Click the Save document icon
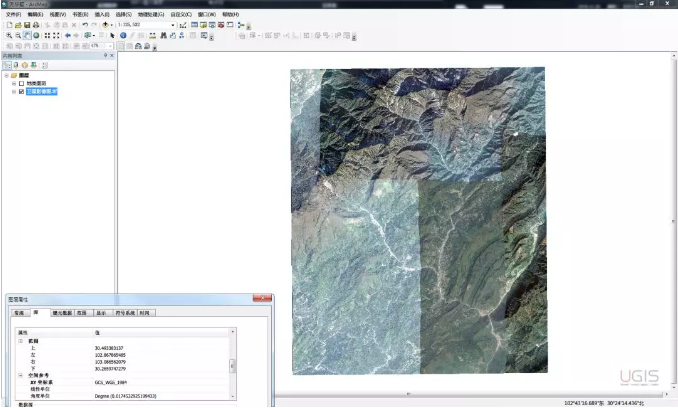 coord(27,25)
